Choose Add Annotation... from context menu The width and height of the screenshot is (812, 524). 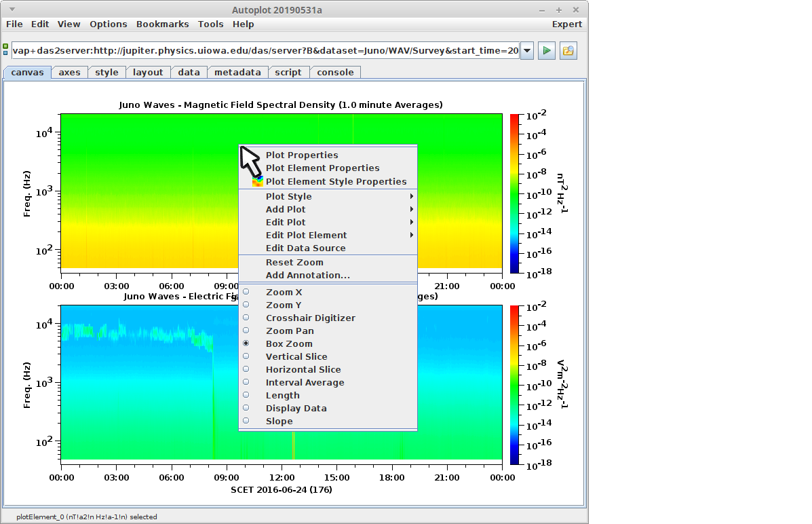307,276
